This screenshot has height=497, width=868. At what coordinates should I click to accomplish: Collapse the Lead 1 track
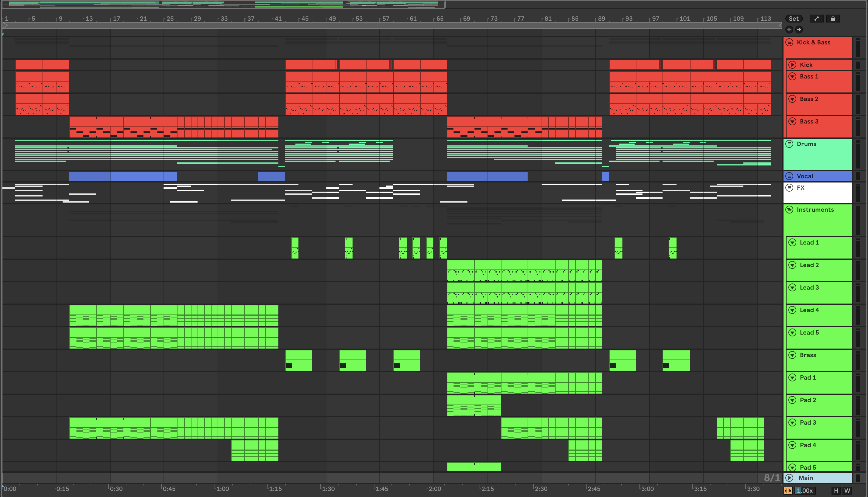(793, 242)
